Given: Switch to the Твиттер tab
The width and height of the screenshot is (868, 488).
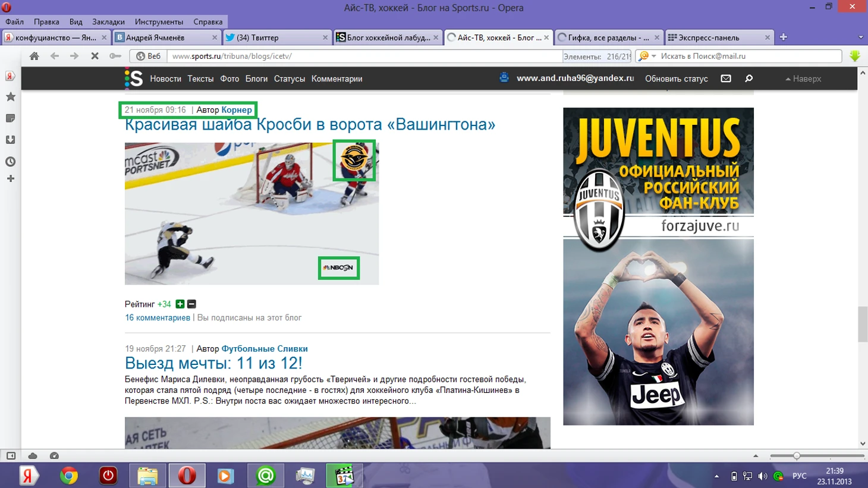Looking at the screenshot, I should [276, 37].
